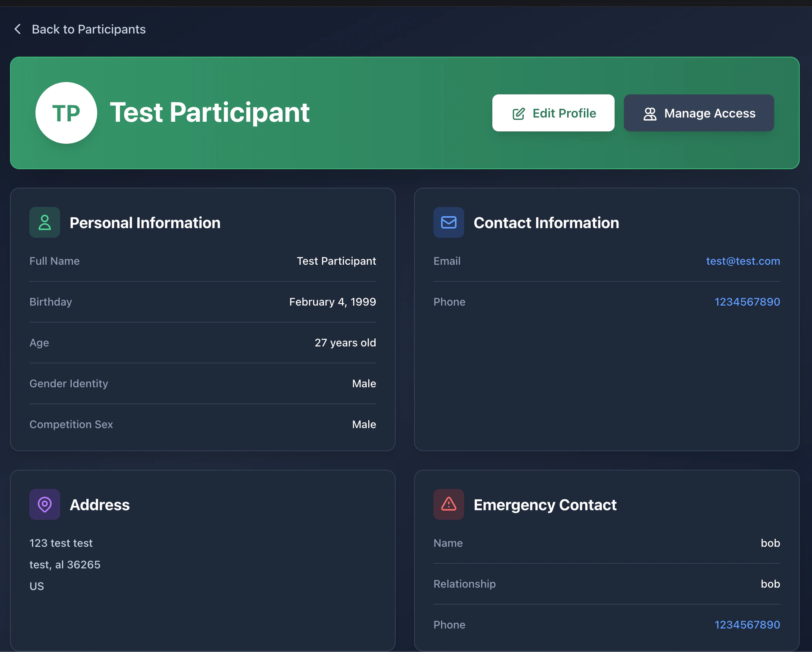Open Edit Profile button
The width and height of the screenshot is (812, 652).
tap(553, 113)
